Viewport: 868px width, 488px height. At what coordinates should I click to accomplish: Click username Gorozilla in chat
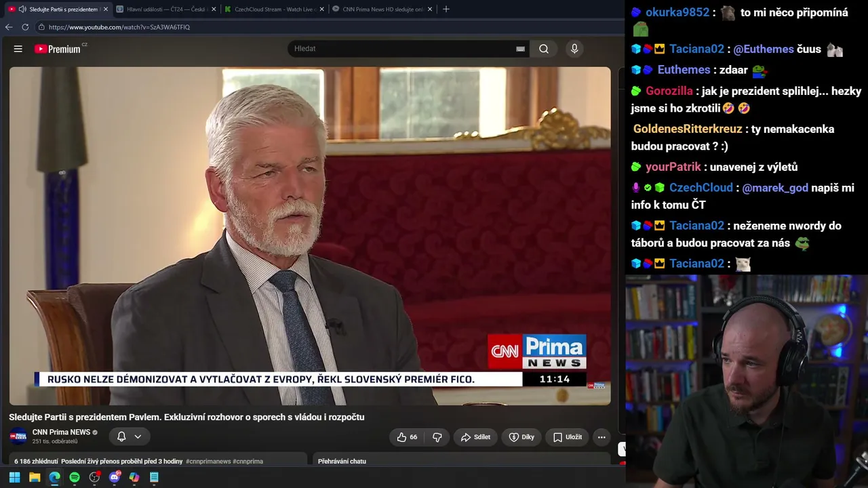pos(669,91)
